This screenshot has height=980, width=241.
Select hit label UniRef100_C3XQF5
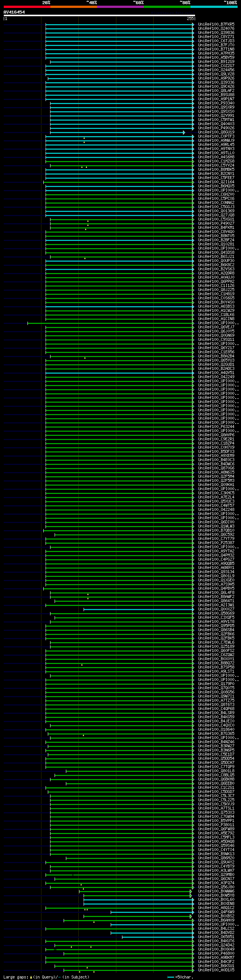click(x=216, y=617)
